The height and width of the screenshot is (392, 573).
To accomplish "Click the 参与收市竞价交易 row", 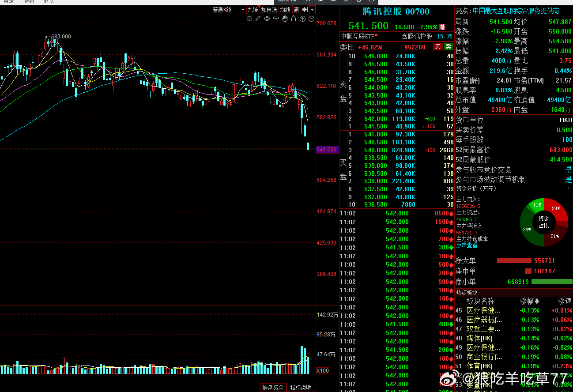I will 514,170.
